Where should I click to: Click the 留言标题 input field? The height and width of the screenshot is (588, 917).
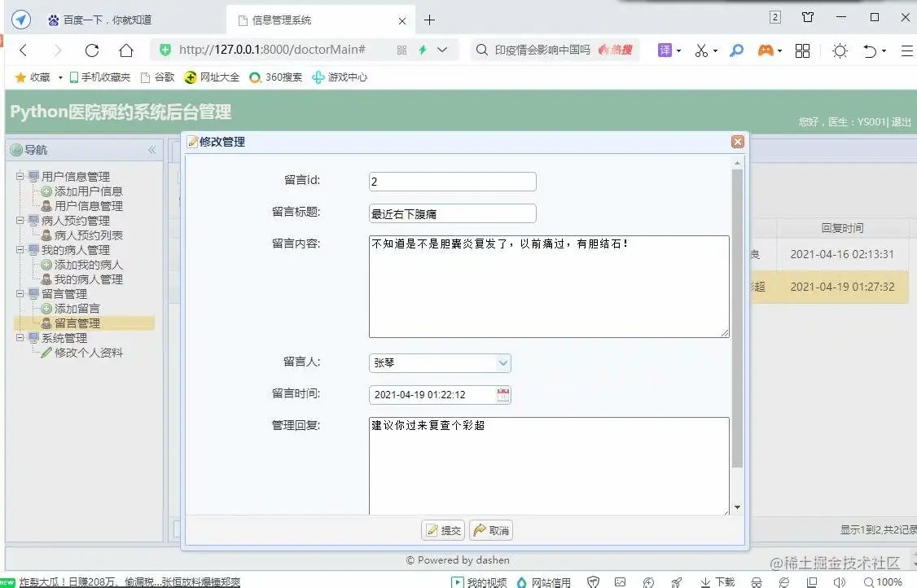click(453, 213)
